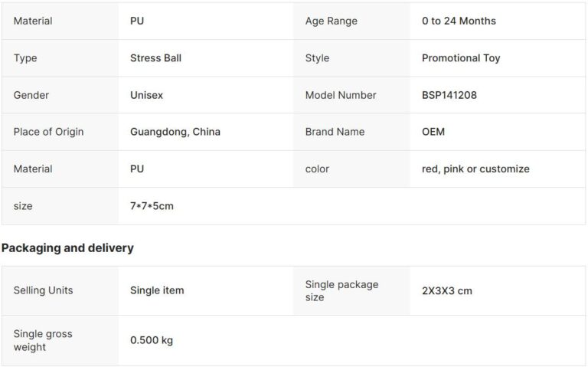Click the Stress Ball type value
This screenshot has width=588, height=367.
(x=155, y=58)
